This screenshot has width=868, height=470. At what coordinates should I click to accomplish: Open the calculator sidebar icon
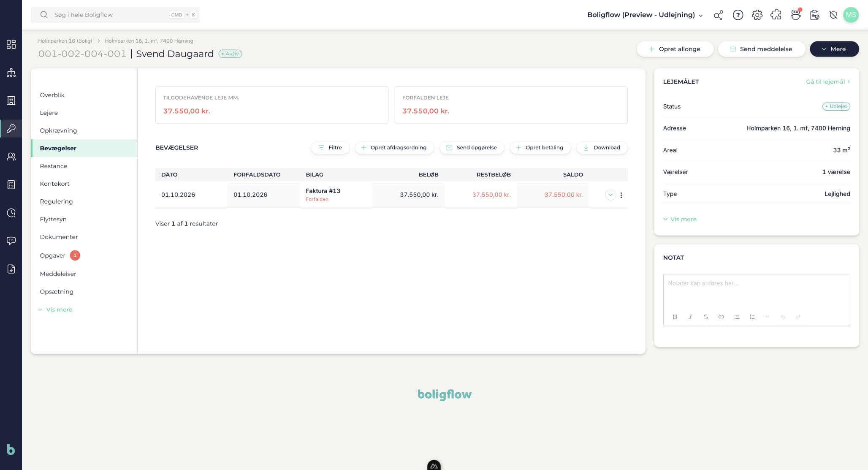pos(11,185)
